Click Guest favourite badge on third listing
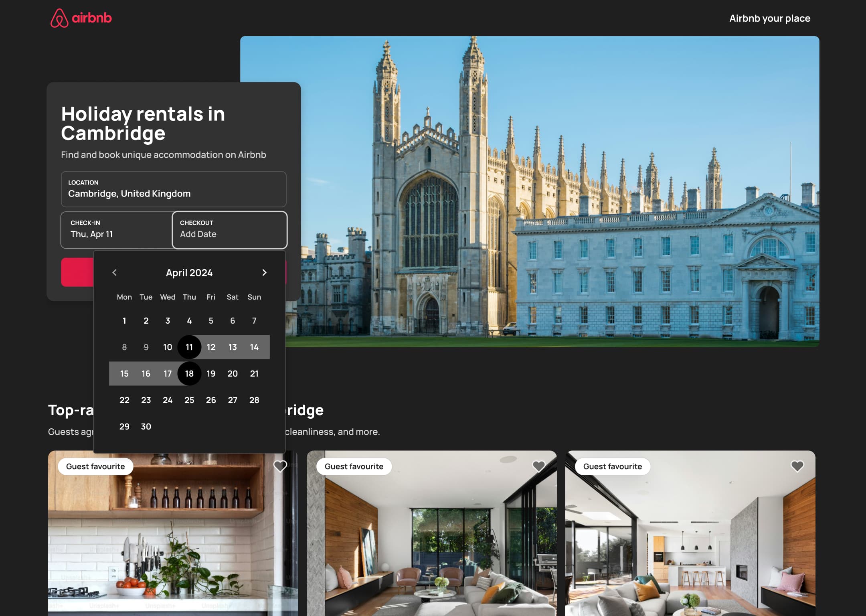The image size is (866, 616). (613, 466)
